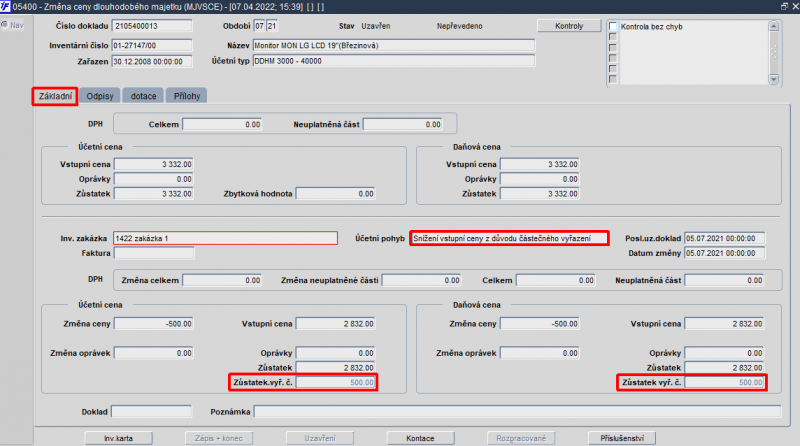Open the Přílohy tab

coord(187,96)
